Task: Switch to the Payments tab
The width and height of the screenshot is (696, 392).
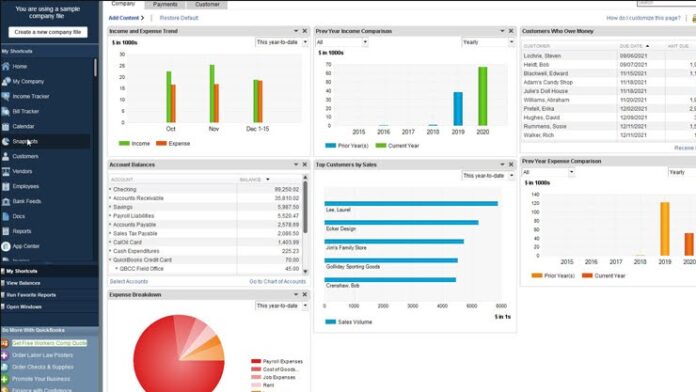Action: (x=165, y=4)
